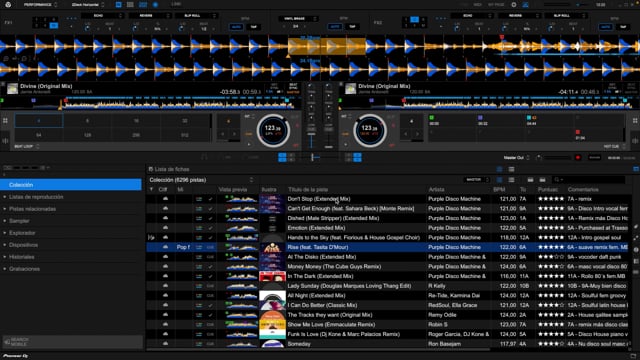Select Colección in the sidebar tree
This screenshot has width=640, height=360.
click(71, 185)
